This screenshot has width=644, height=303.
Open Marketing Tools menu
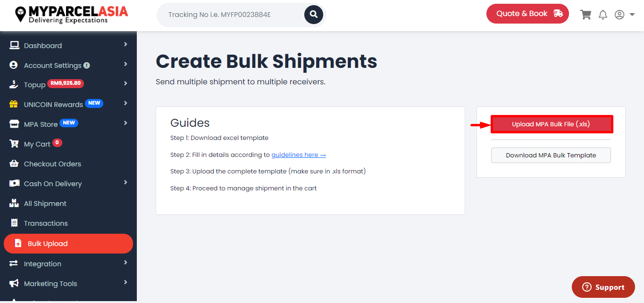pos(50,284)
